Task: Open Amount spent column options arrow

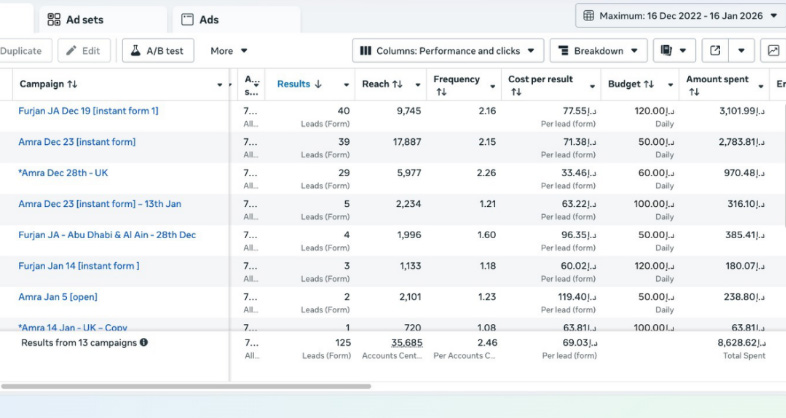Action: tap(761, 86)
